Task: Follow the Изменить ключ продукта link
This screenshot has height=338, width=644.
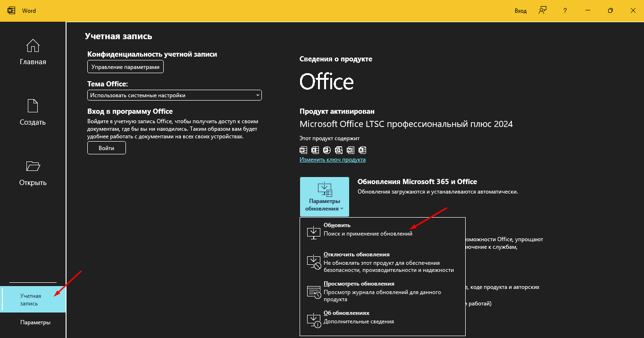Action: (x=333, y=160)
